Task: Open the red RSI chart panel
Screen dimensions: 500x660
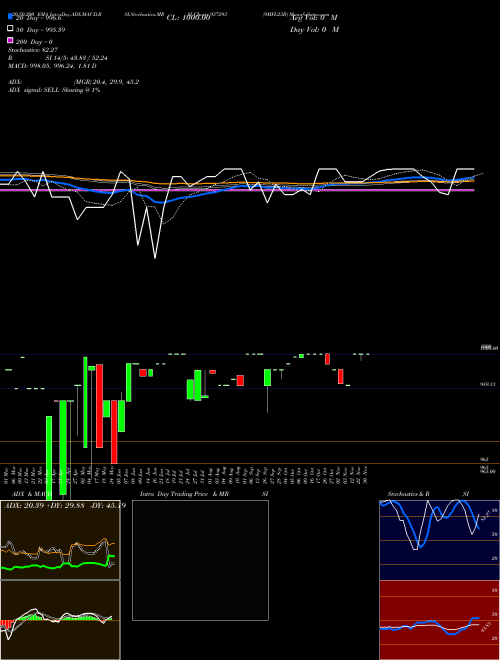Action: (439, 620)
